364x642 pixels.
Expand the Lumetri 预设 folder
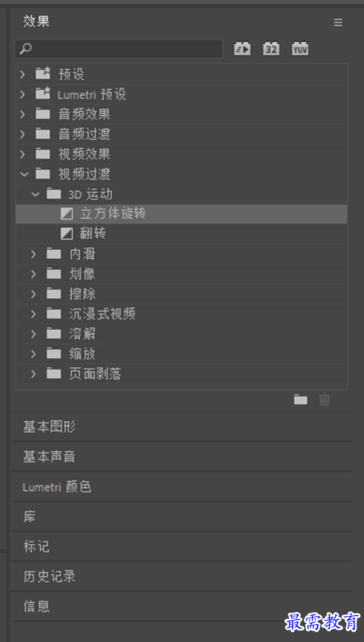[23, 94]
